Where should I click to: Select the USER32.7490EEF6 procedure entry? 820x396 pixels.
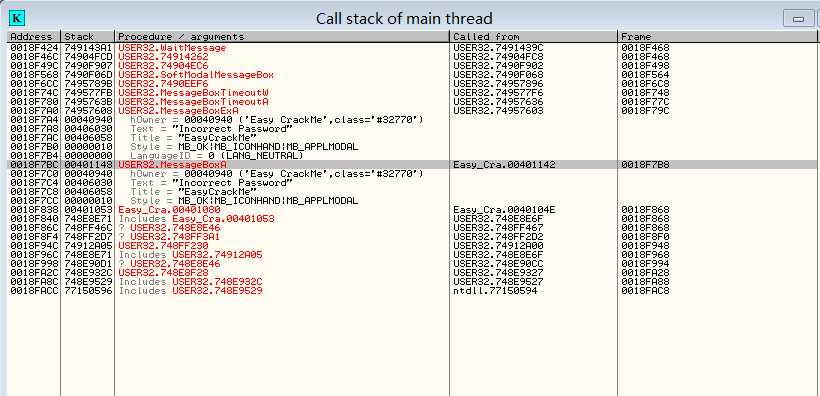163,84
